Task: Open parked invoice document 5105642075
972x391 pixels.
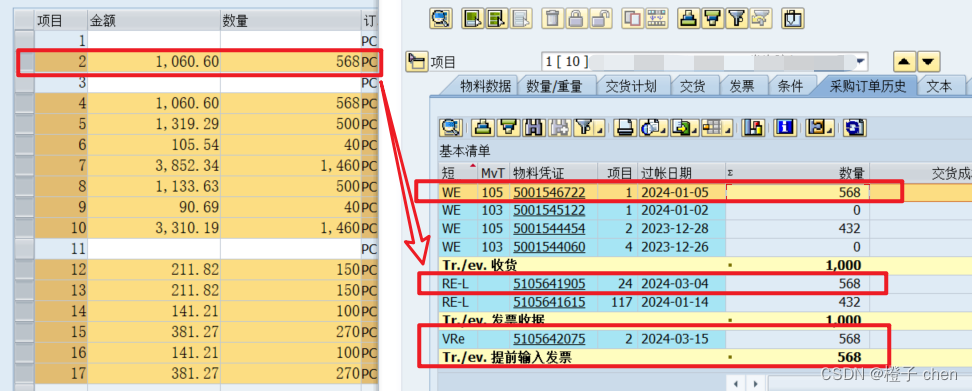Action: click(549, 339)
